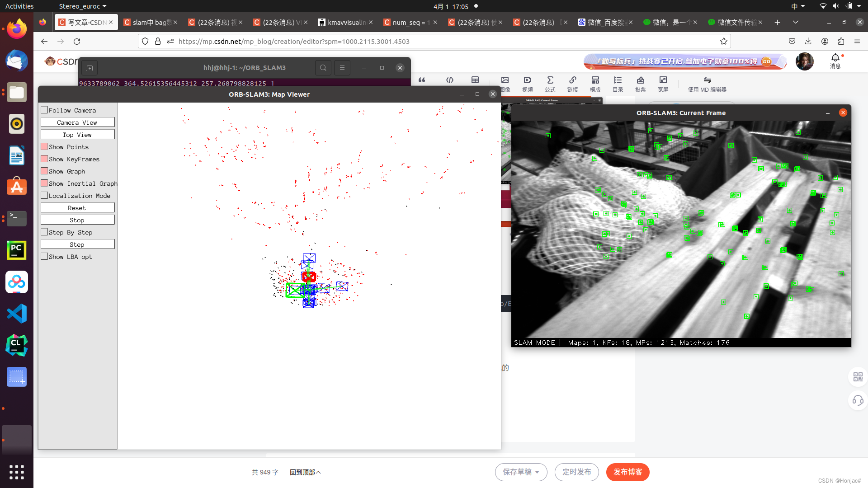Switch to the num_seq = 1 tab
The width and height of the screenshot is (868, 488).
coord(409,22)
